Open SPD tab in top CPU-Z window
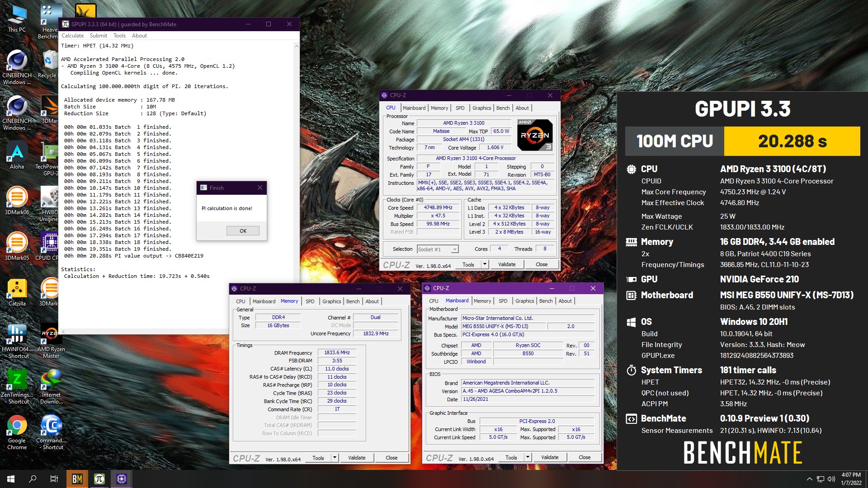The width and height of the screenshot is (868, 488). pyautogui.click(x=460, y=108)
